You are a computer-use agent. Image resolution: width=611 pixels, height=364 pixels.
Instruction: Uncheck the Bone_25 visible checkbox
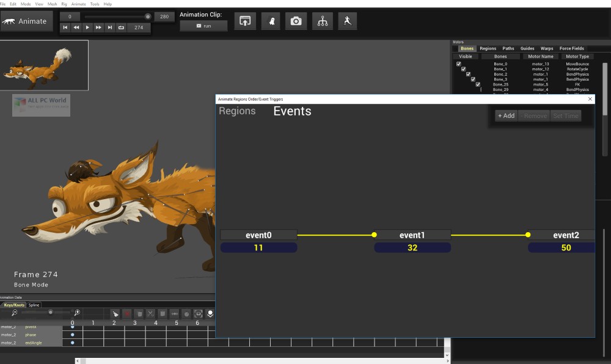(477, 84)
